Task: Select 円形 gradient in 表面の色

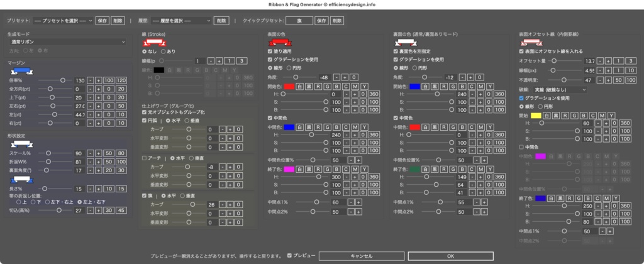Action: [x=289, y=68]
